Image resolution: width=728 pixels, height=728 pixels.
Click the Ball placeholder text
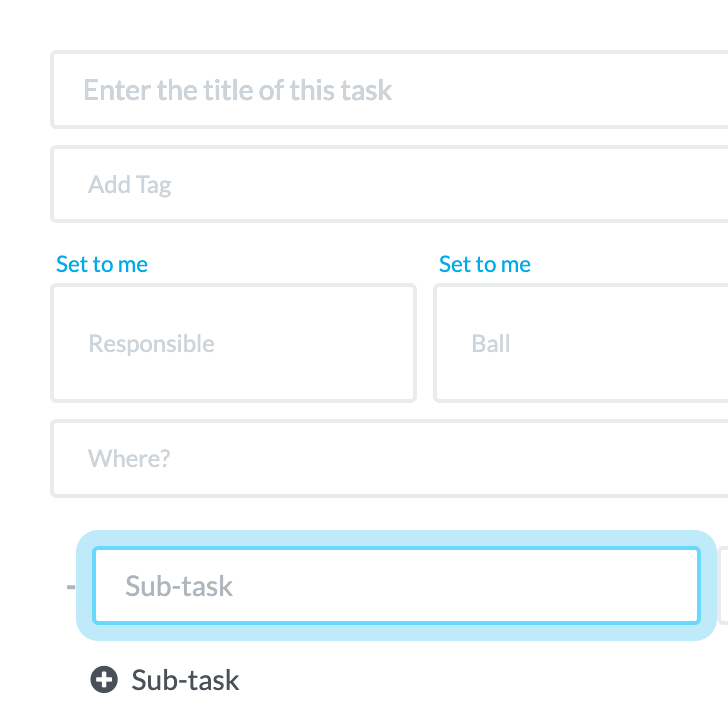pyautogui.click(x=491, y=344)
